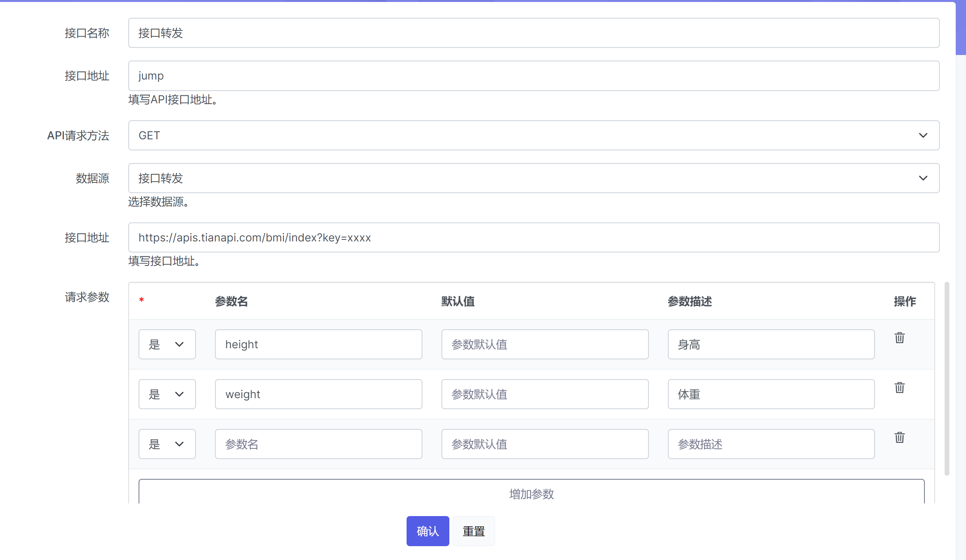Image resolution: width=966 pixels, height=560 pixels.
Task: Click the 重置 reset button
Action: [473, 531]
